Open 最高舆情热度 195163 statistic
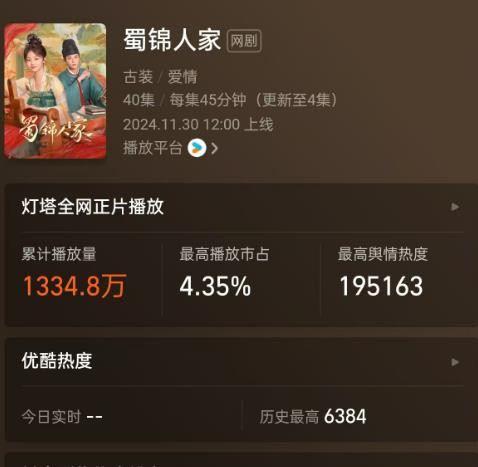 click(x=383, y=272)
